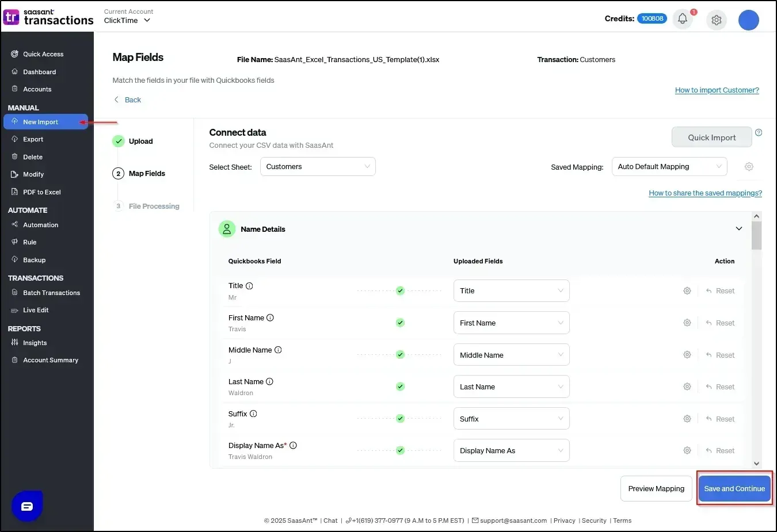
Task: Click the SaasAnt Transactions logo
Action: pyautogui.click(x=48, y=17)
